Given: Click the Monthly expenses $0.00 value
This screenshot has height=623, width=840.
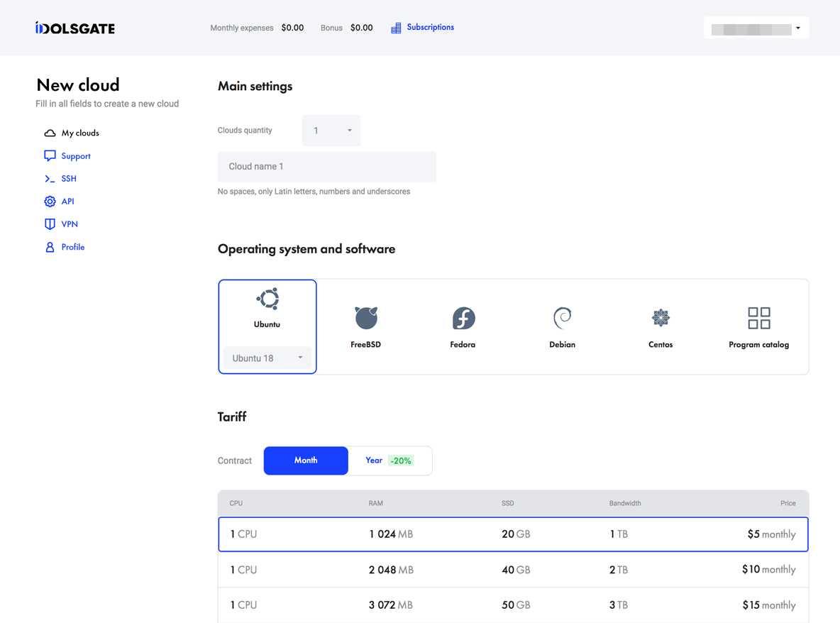Looking at the screenshot, I should (292, 28).
